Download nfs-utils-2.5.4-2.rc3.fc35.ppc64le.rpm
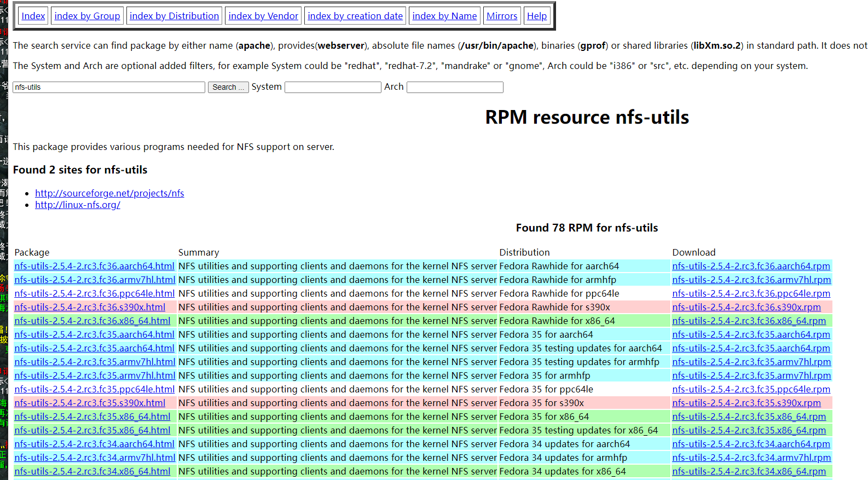 coord(751,389)
